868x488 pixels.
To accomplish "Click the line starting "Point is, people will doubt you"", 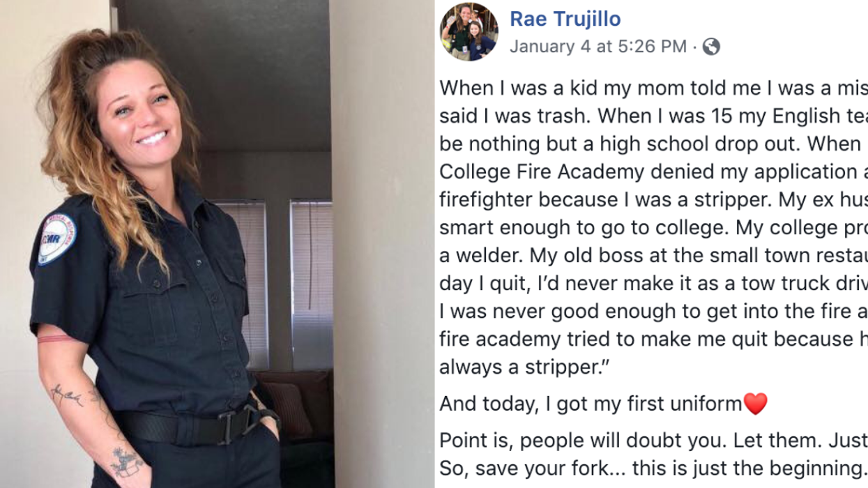I will pos(653,441).
